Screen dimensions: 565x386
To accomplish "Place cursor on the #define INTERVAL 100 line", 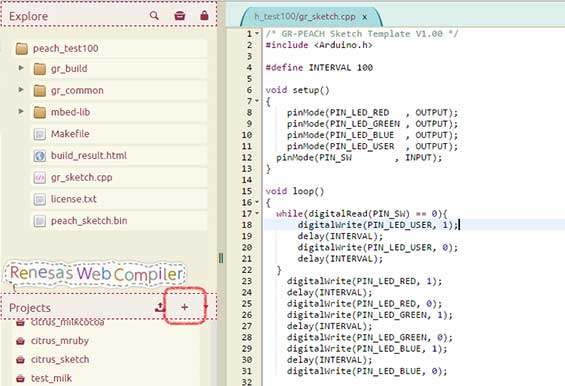I will click(x=319, y=67).
